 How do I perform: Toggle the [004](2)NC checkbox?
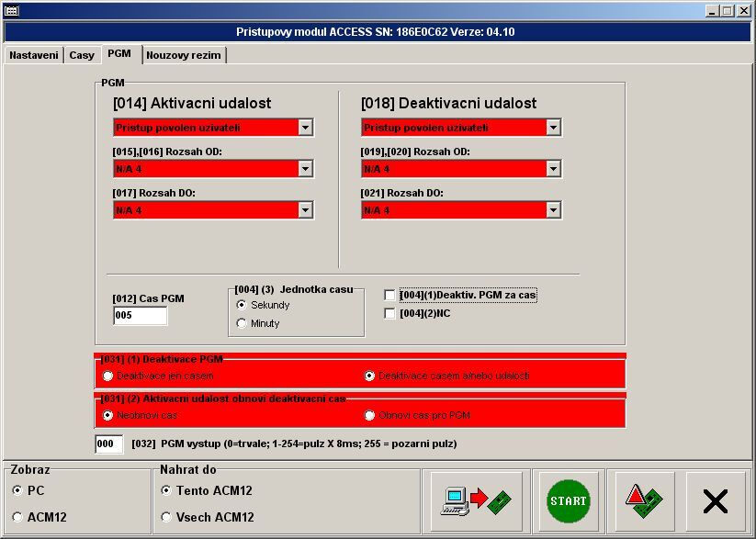coord(390,314)
